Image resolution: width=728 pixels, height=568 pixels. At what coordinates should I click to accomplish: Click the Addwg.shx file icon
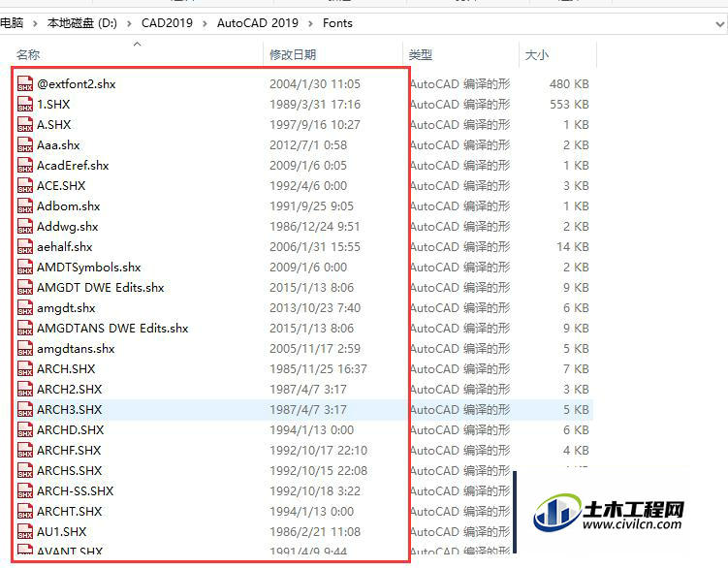(x=25, y=227)
